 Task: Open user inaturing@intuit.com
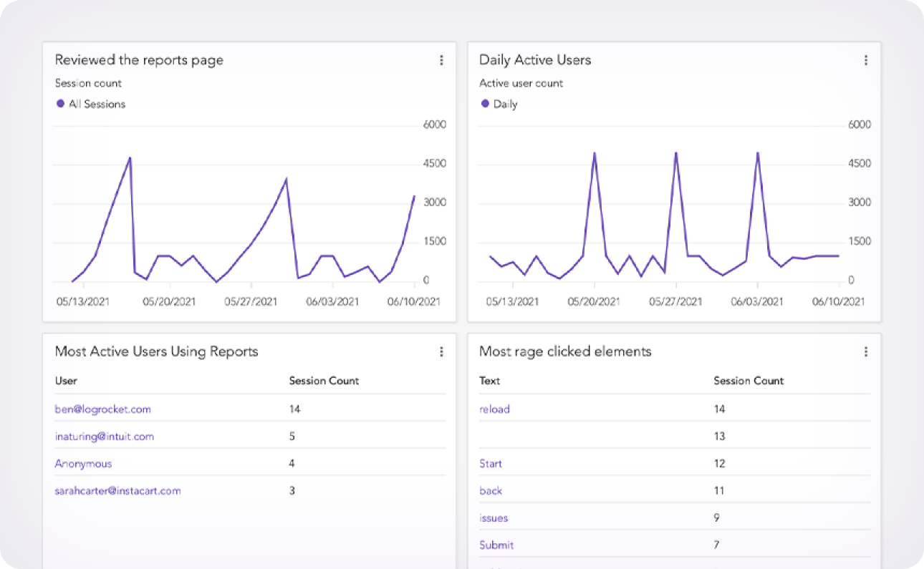[x=104, y=437]
